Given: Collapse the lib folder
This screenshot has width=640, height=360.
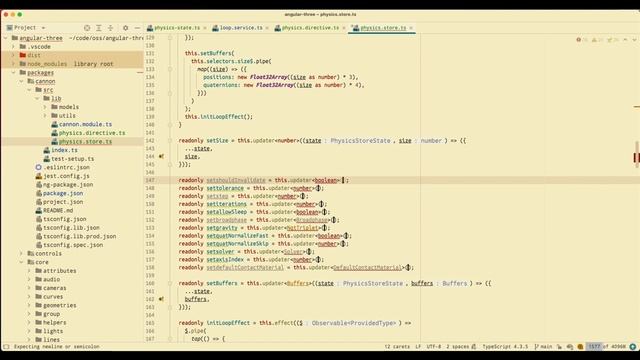Looking at the screenshot, I should tap(37, 98).
